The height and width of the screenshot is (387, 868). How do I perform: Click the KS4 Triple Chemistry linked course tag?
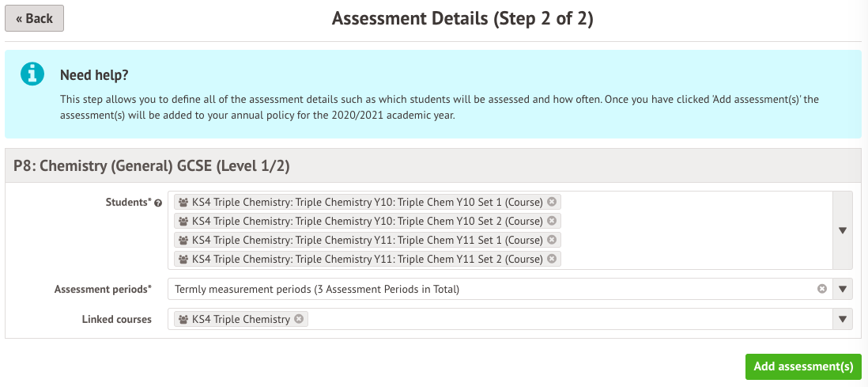click(241, 319)
